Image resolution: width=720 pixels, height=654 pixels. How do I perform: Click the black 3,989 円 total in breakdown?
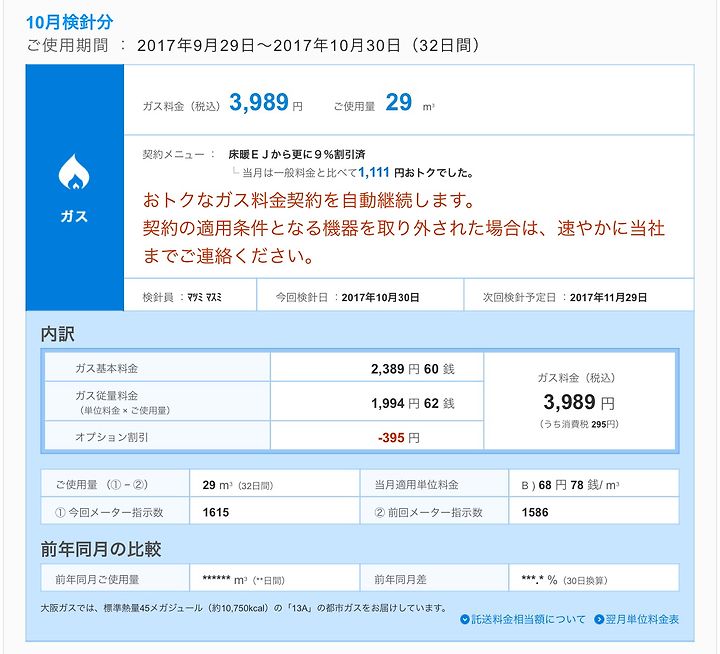coord(579,402)
